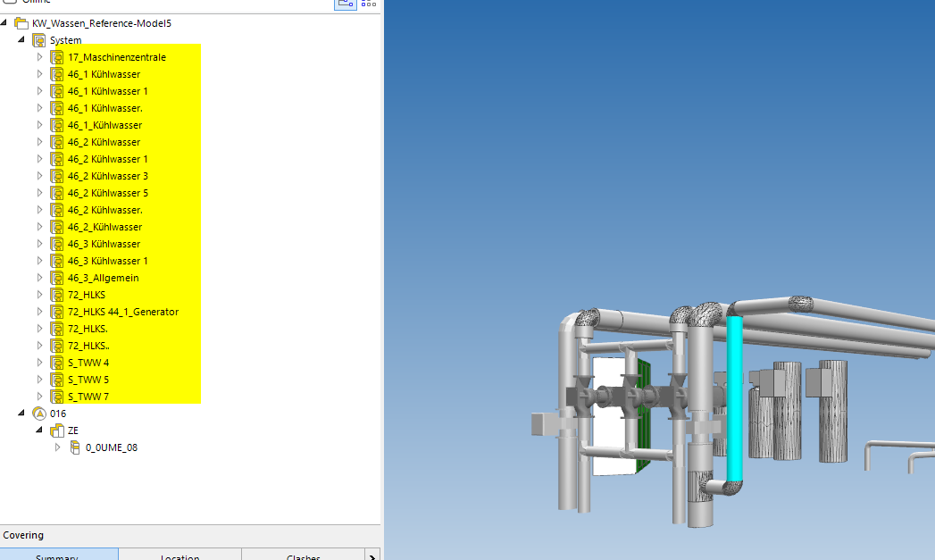935x560 pixels.
Task: Click the icon of 46_2 Kühlwasser.
Action: (57, 142)
